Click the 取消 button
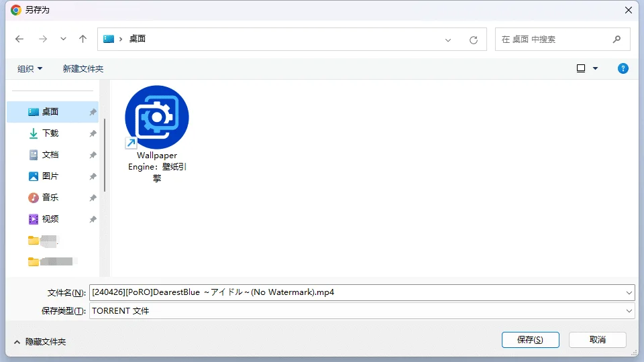Image resolution: width=644 pixels, height=362 pixels. click(598, 340)
